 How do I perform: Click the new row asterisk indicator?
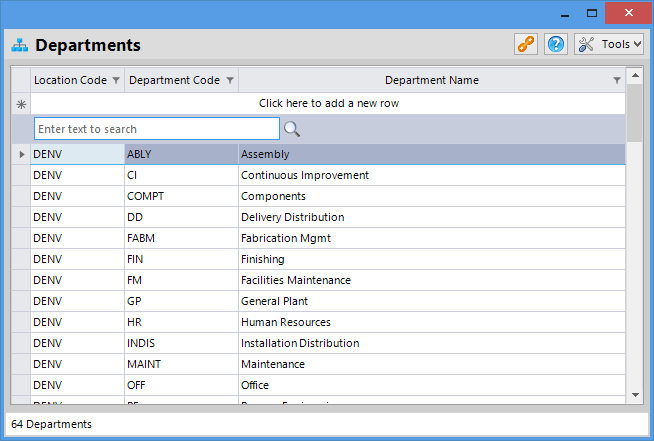(x=20, y=103)
